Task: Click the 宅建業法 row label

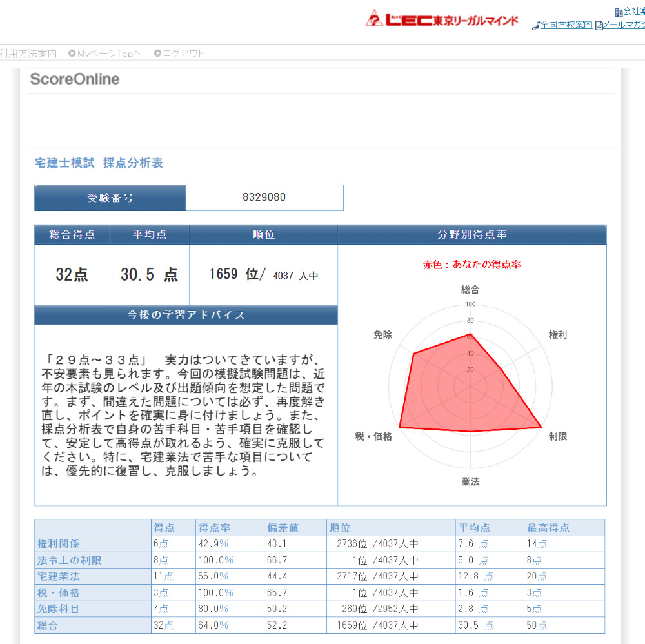Action: tap(59, 576)
